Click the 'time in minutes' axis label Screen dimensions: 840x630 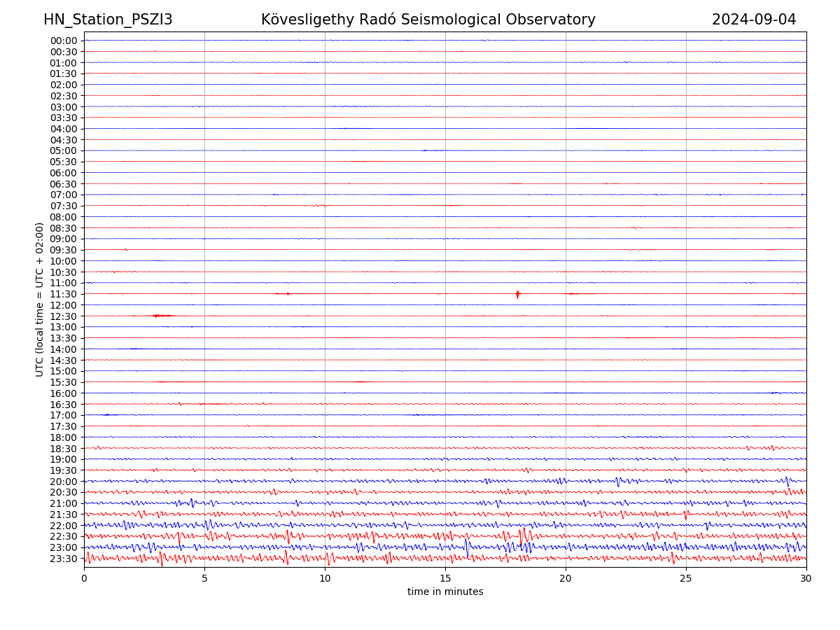click(445, 592)
